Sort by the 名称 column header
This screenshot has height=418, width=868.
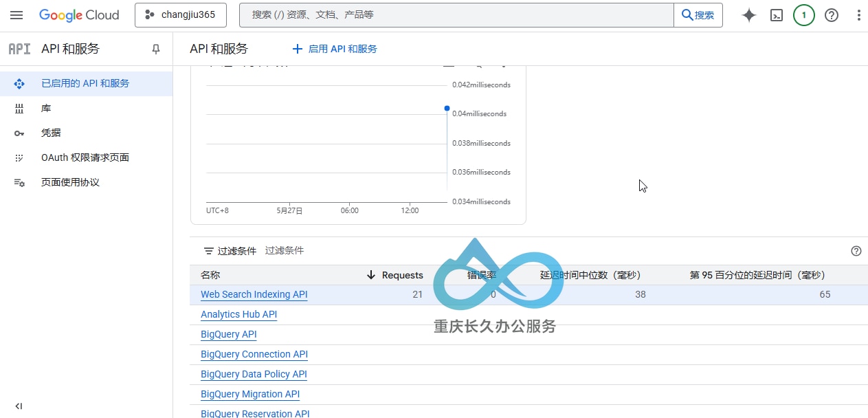tap(210, 275)
